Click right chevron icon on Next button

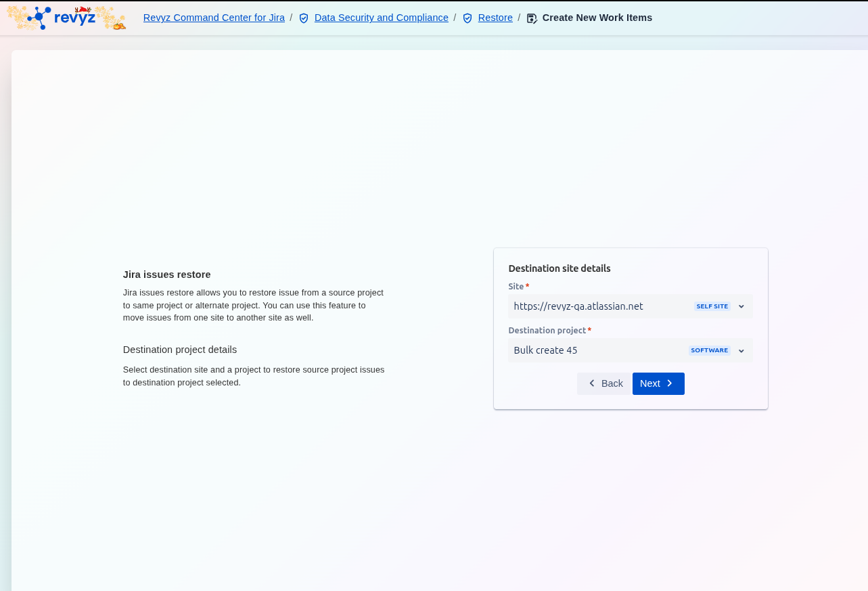click(670, 383)
